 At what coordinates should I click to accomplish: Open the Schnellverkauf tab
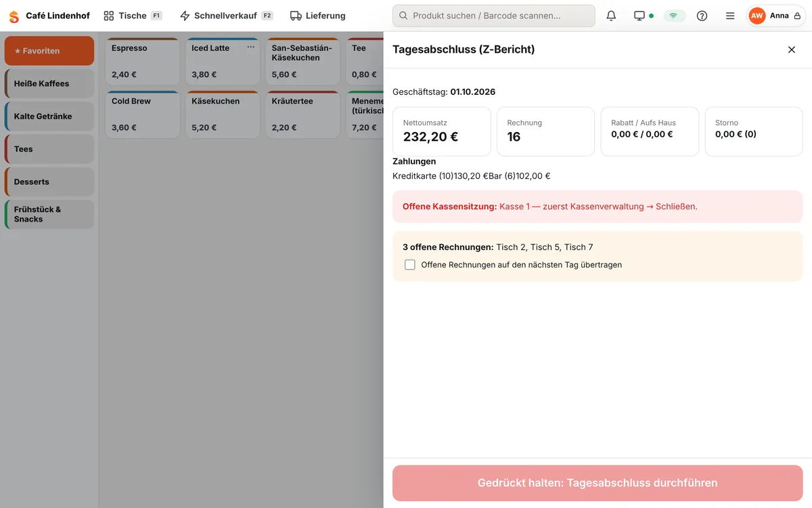pyautogui.click(x=226, y=16)
